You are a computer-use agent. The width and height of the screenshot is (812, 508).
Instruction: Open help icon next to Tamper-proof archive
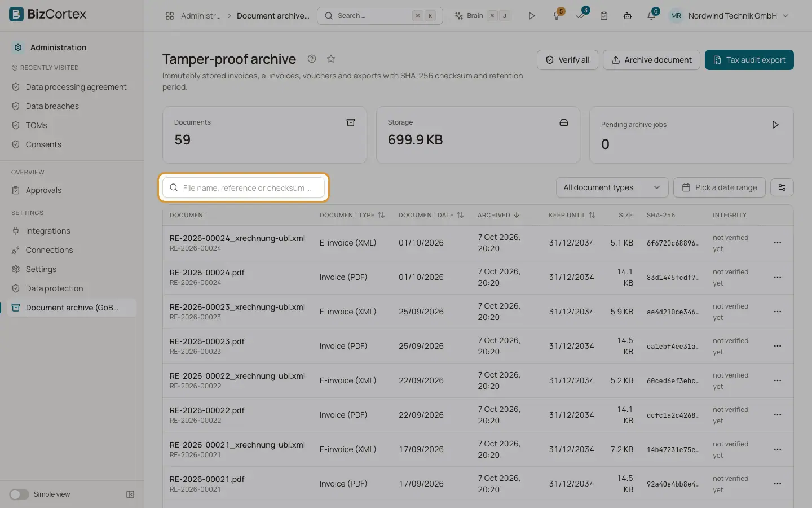click(x=312, y=59)
